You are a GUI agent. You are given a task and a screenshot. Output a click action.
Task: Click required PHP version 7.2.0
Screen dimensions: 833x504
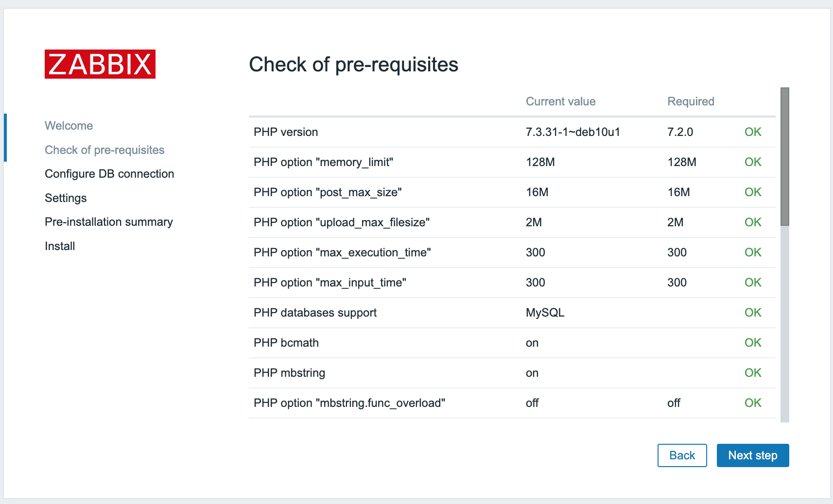click(680, 132)
